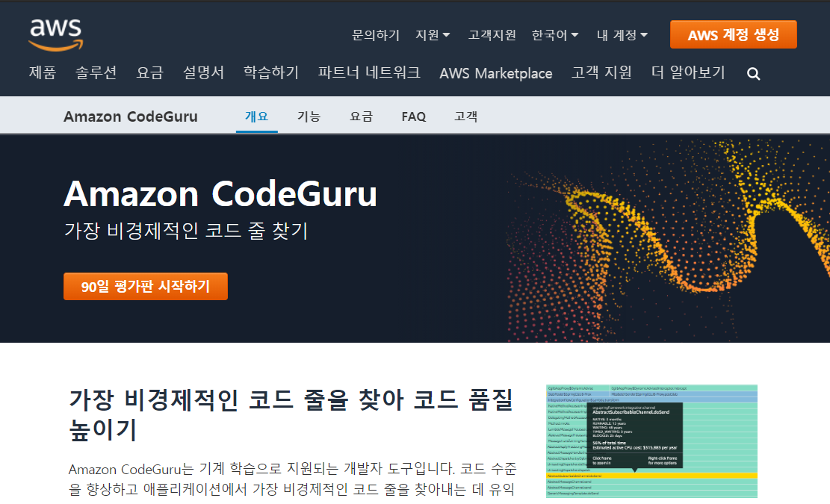Click Amazon CodeGuru title in subnav
Image resolution: width=830 pixels, height=504 pixels.
click(131, 116)
